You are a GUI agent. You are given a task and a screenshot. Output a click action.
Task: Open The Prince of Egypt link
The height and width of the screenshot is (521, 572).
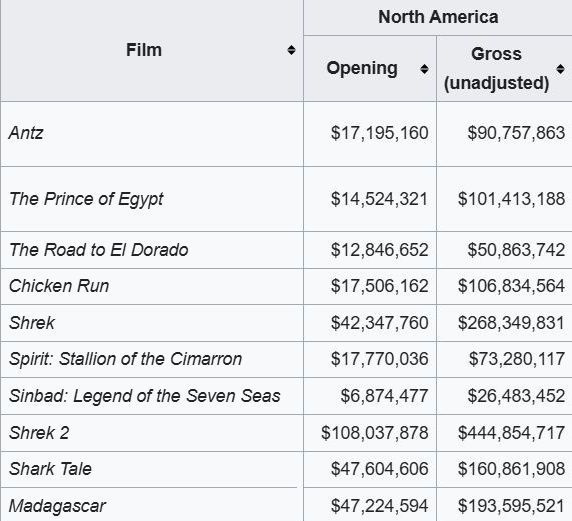[86, 199]
